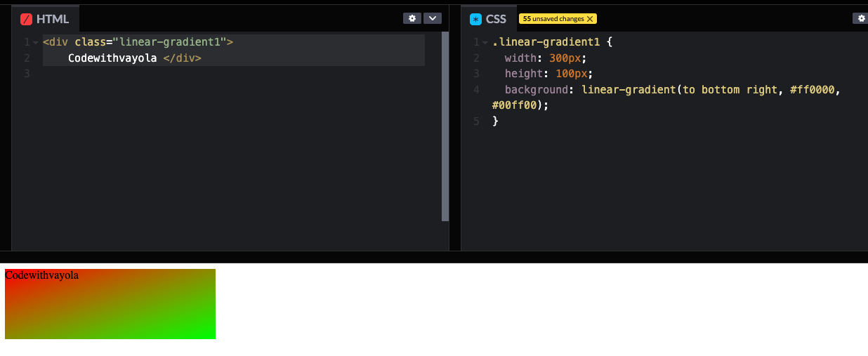Click the .linear-gradient1 selector in CSS
This screenshot has width=868, height=356.
click(546, 42)
